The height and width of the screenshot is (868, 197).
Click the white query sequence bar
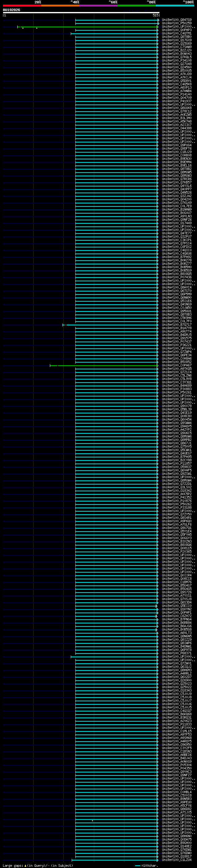pos(81,12)
